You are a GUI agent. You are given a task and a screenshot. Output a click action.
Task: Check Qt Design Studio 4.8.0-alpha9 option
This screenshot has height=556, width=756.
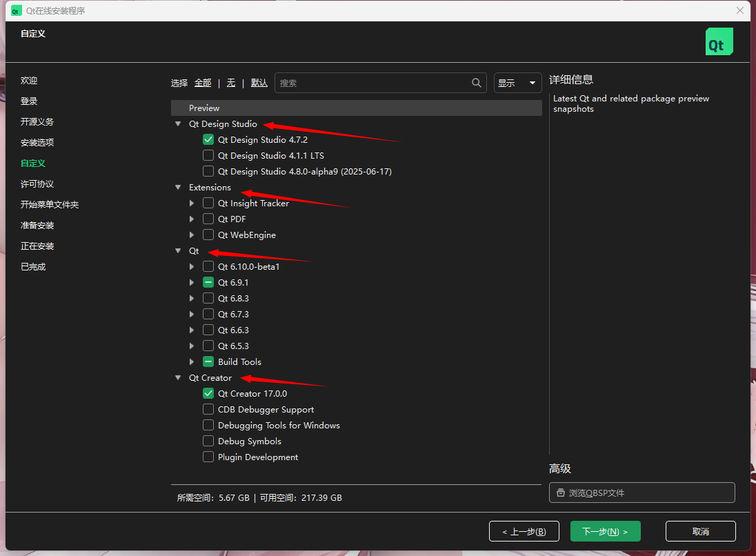[x=208, y=172]
